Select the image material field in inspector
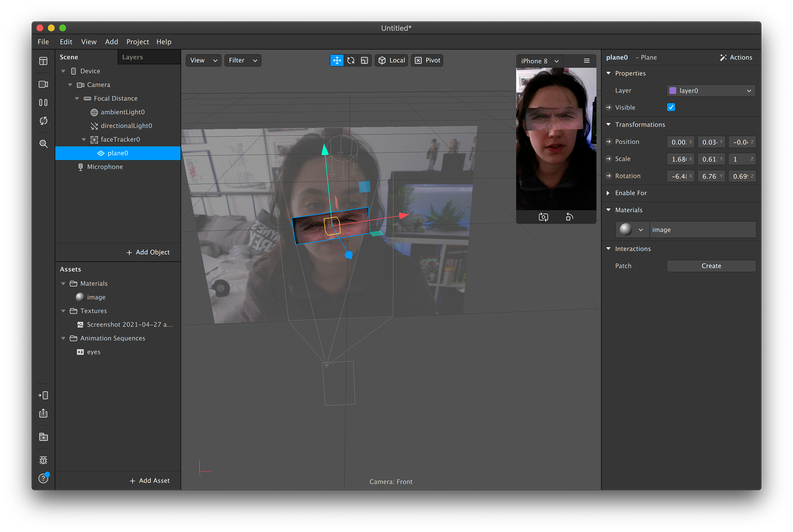Screen dimensions: 793x532 [x=703, y=230]
